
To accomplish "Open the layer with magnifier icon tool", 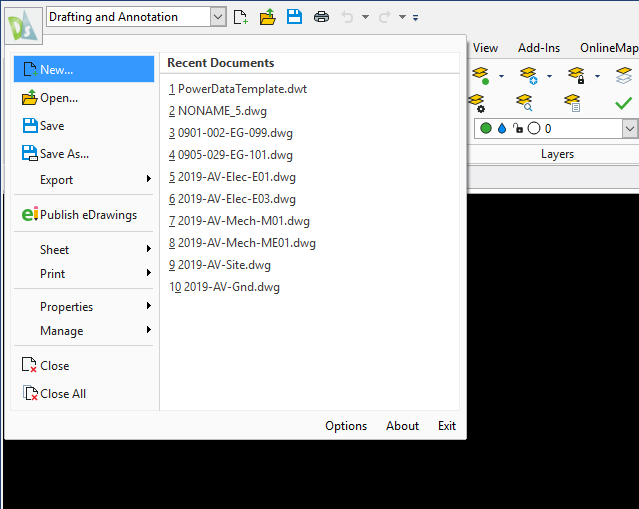I will pos(523,102).
